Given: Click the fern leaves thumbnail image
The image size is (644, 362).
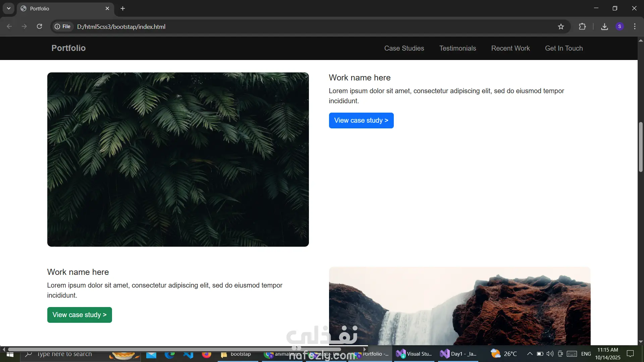Looking at the screenshot, I should [x=178, y=160].
